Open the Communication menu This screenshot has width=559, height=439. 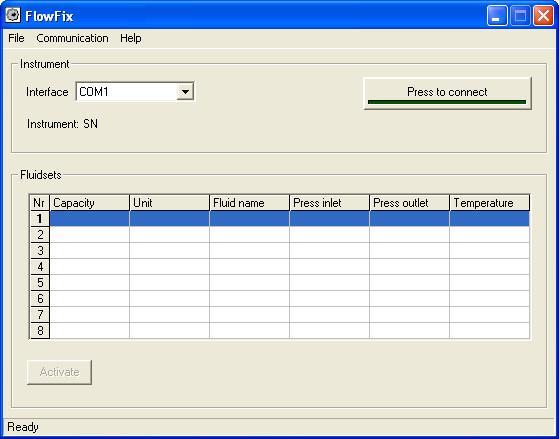pyautogui.click(x=72, y=38)
